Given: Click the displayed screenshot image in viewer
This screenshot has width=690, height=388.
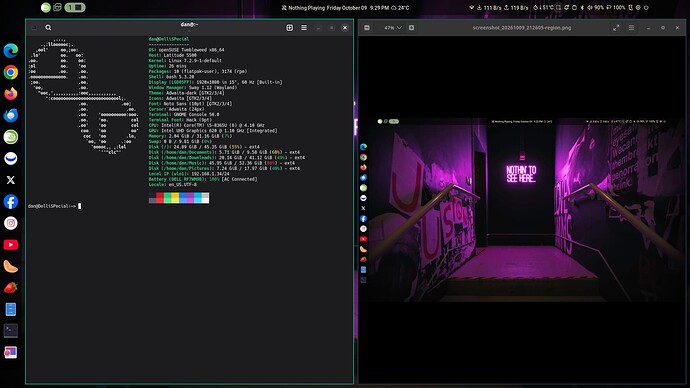Looking at the screenshot, I should click(x=522, y=210).
